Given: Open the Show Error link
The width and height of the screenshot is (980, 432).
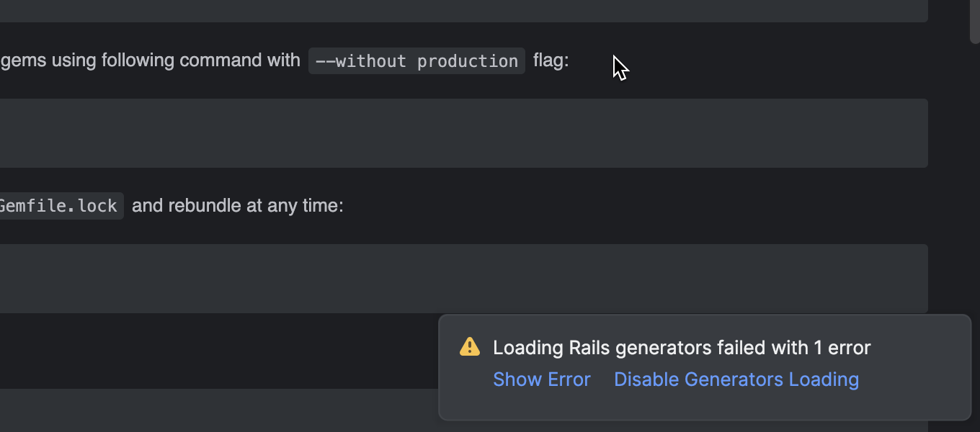Looking at the screenshot, I should pos(541,379).
